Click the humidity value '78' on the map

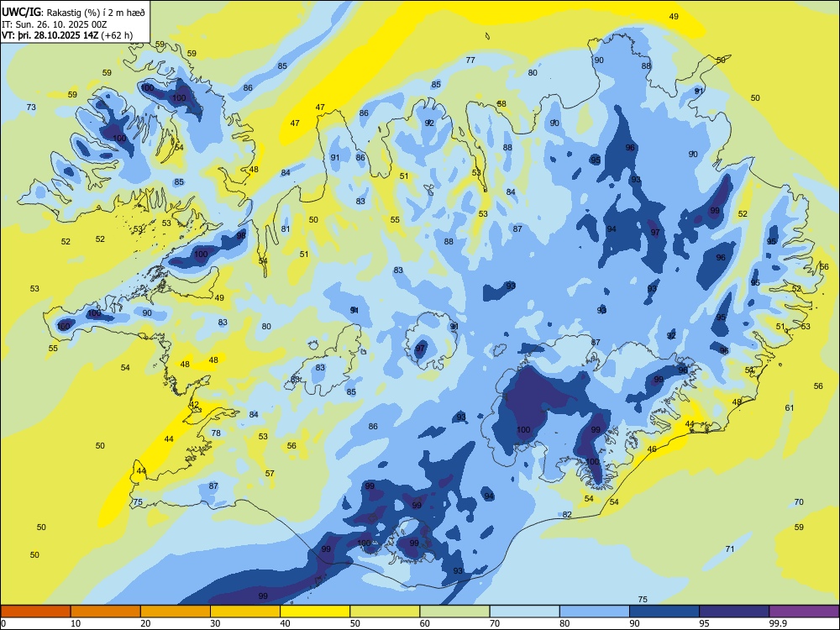[216, 433]
